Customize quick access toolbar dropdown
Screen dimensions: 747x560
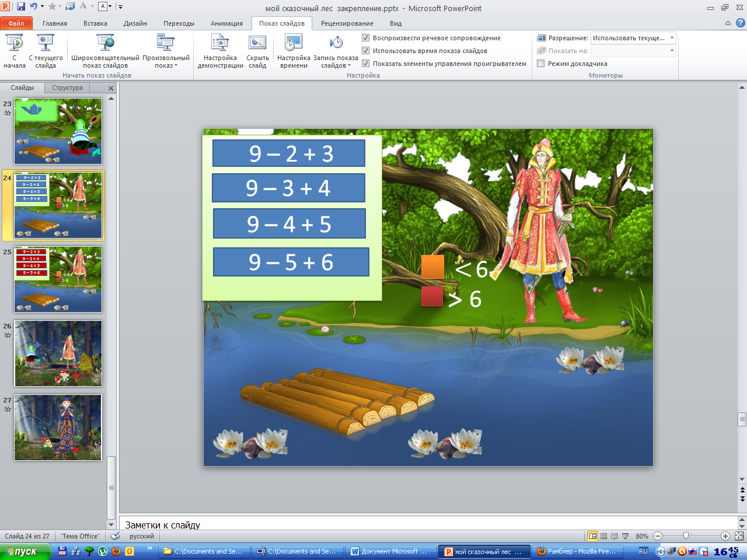tap(121, 7)
